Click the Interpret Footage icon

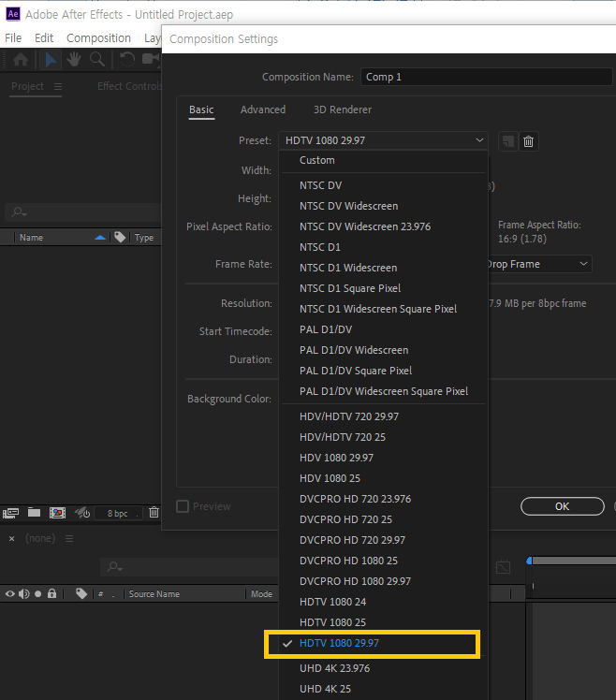(10, 513)
